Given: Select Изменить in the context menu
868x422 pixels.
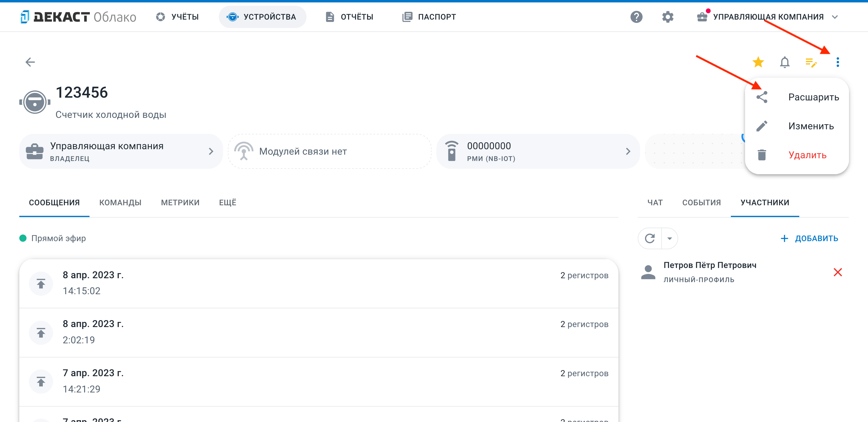Looking at the screenshot, I should [797, 126].
